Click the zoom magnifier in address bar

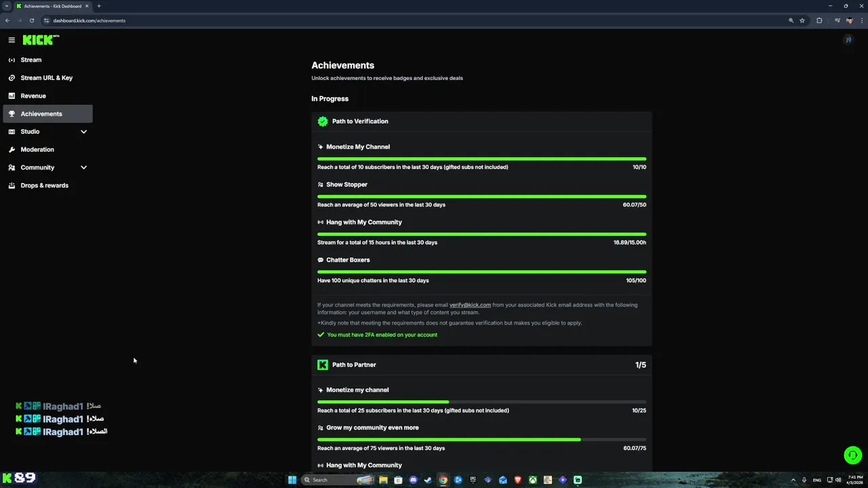791,20
